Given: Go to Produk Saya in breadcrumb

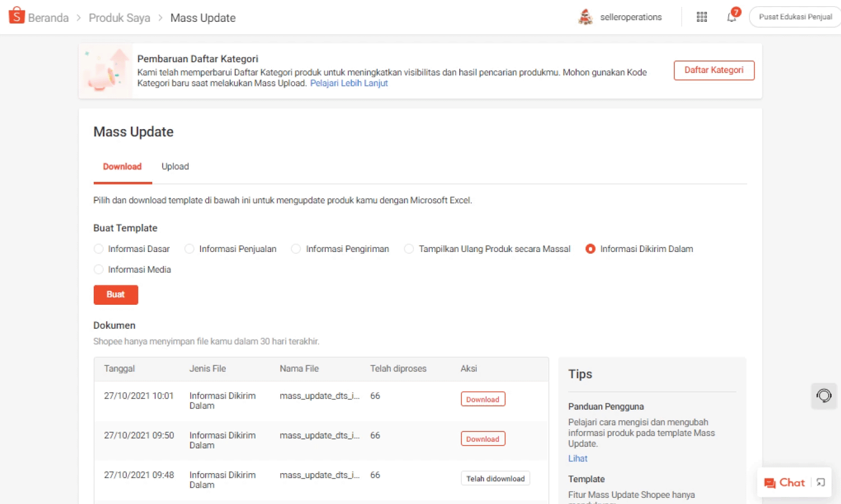Looking at the screenshot, I should pos(120,18).
